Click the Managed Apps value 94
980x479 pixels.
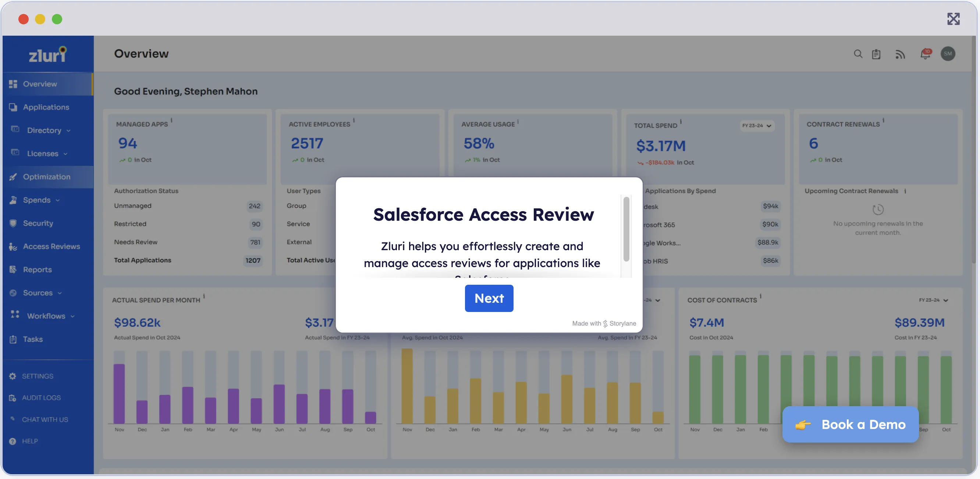127,143
